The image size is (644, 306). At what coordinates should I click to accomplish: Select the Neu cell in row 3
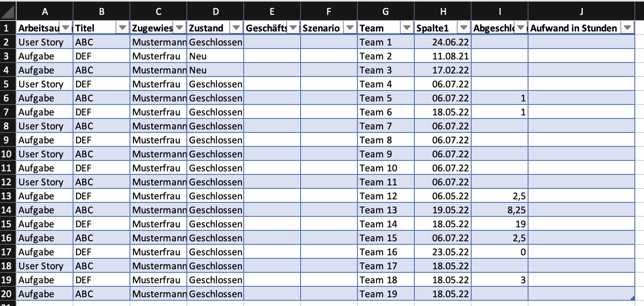click(x=215, y=56)
